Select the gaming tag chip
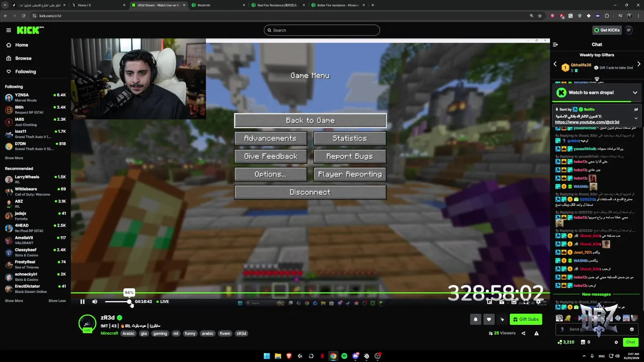 (x=160, y=333)
